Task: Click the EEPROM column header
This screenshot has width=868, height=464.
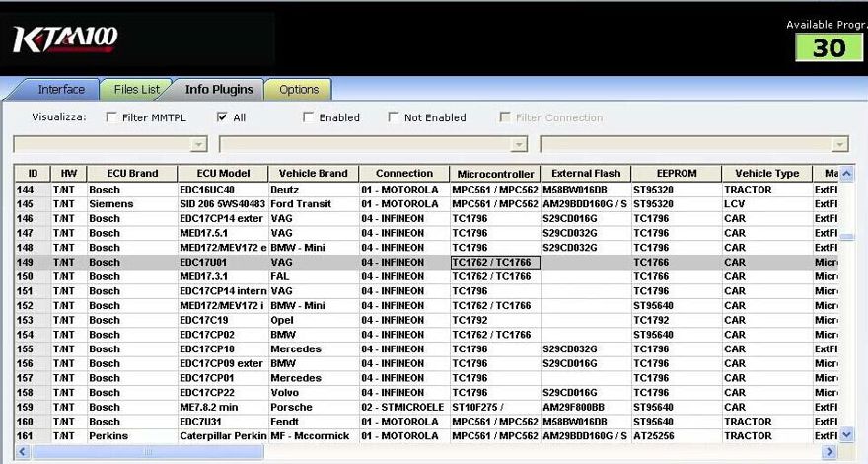Action: [677, 174]
